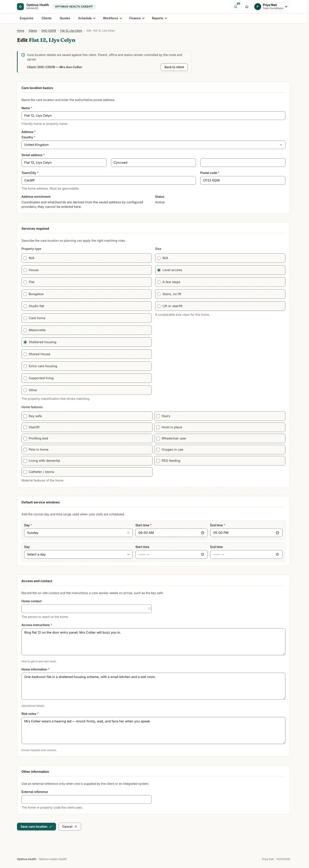This screenshot has height=868, width=309.
Task: Select 'Lift or stairlift' size option
Action: tap(220, 306)
